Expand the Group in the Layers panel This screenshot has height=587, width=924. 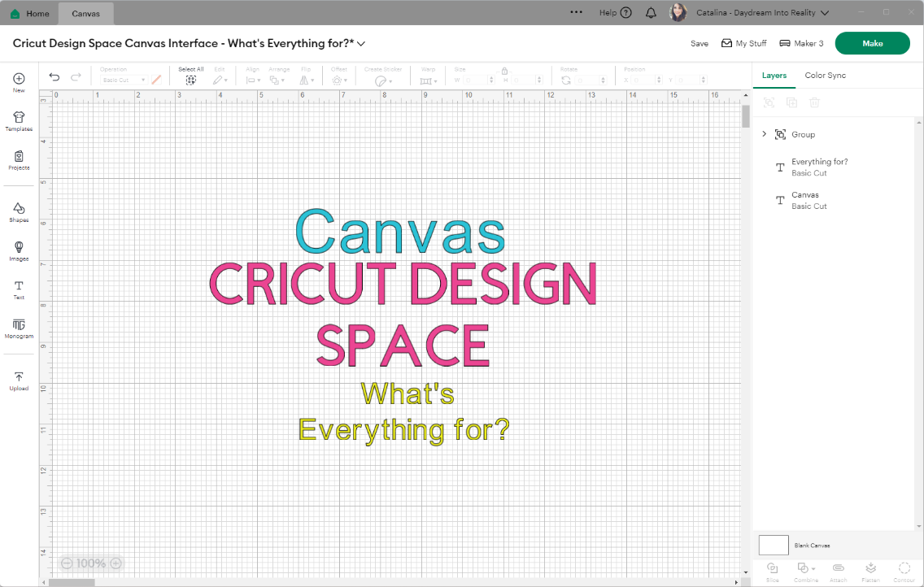point(763,134)
